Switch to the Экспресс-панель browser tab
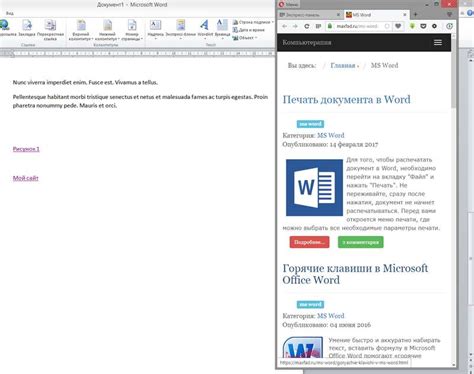 [306, 15]
